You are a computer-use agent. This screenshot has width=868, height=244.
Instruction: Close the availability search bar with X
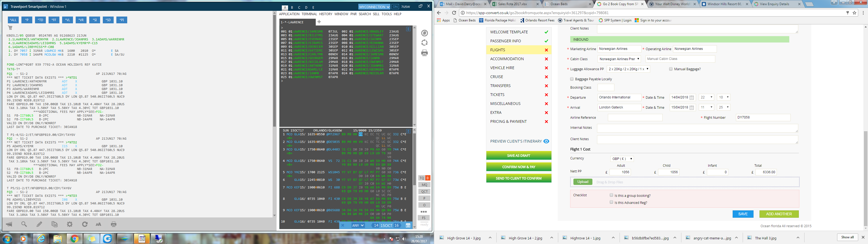pos(343,226)
